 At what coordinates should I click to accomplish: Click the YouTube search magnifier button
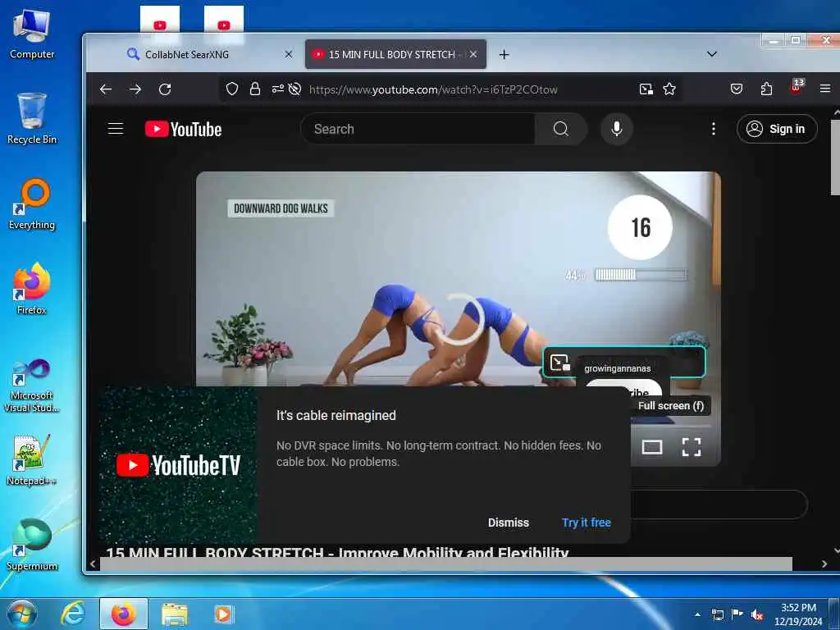(561, 129)
